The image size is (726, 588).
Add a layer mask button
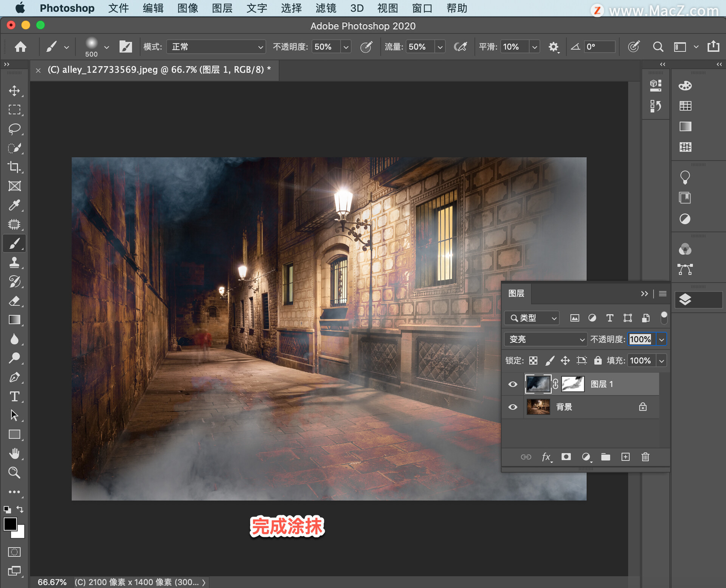(x=566, y=457)
